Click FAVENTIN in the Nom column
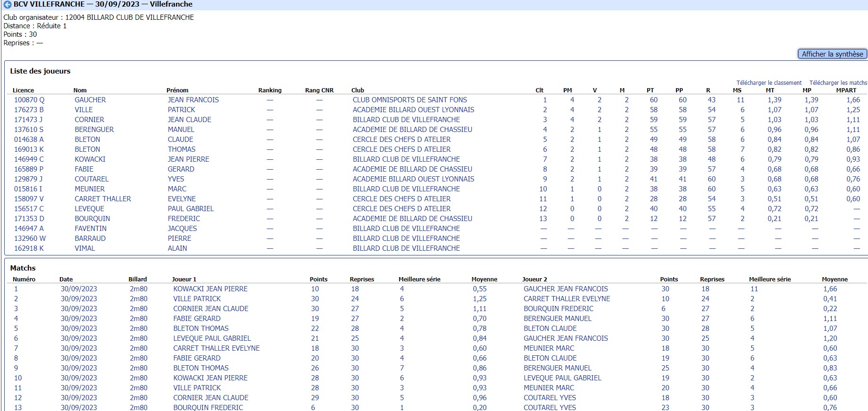Screen dimensions: 868x411 pos(91,229)
